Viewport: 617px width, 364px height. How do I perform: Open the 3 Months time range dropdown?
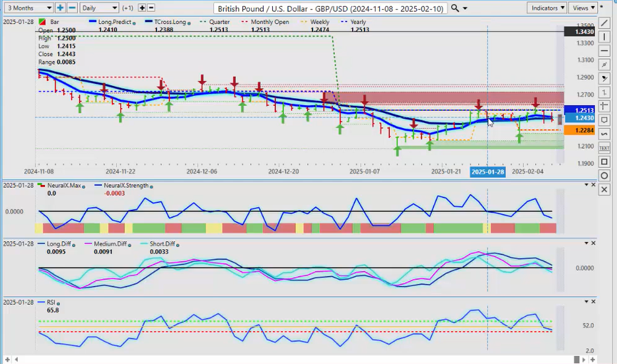coord(27,8)
